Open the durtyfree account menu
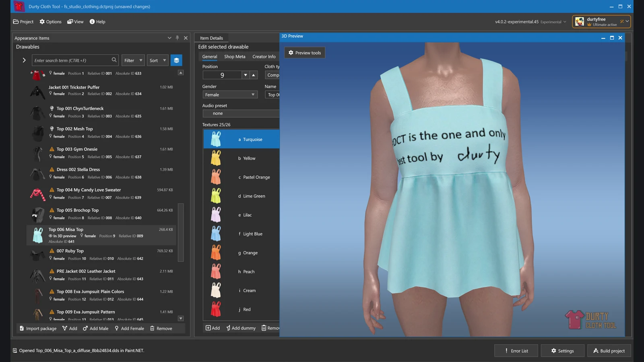Screen dimensions: 644x362 (x=601, y=22)
